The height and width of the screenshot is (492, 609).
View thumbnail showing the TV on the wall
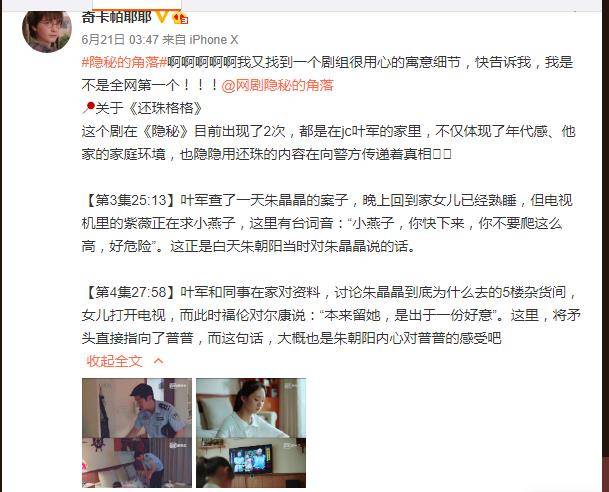coord(251,463)
